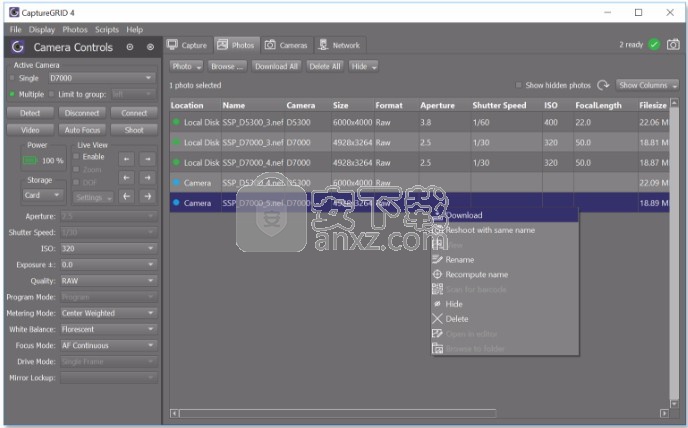Select the SSP_D7000_4.nef row

click(x=419, y=162)
